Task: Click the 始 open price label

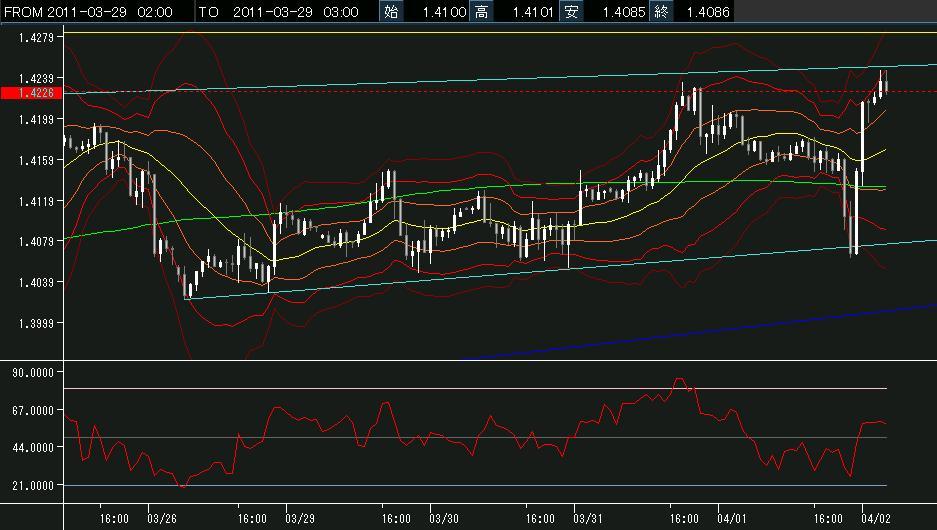Action: click(x=391, y=12)
